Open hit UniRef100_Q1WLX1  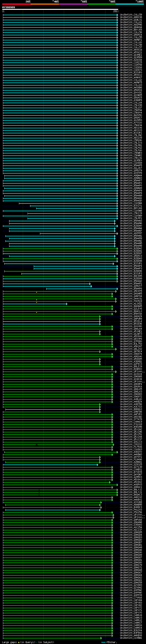point(131,20)
